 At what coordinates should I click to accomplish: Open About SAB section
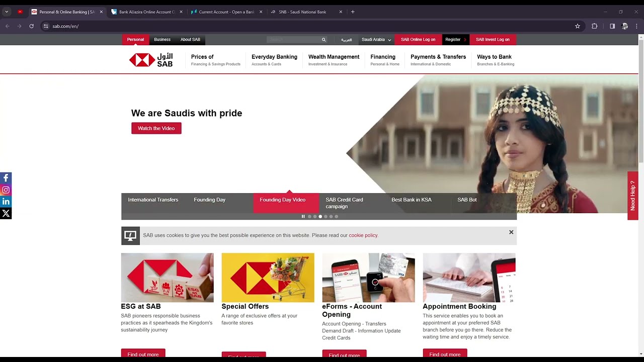click(x=190, y=40)
